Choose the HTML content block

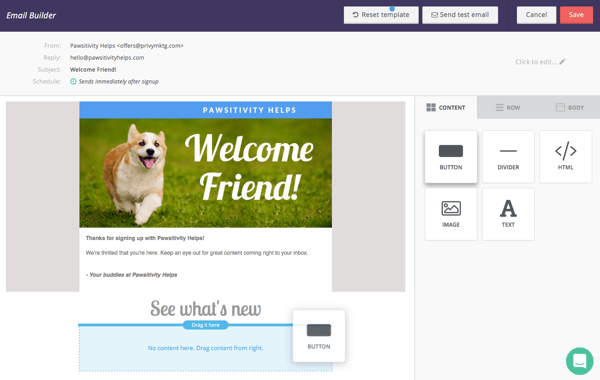pyautogui.click(x=566, y=157)
